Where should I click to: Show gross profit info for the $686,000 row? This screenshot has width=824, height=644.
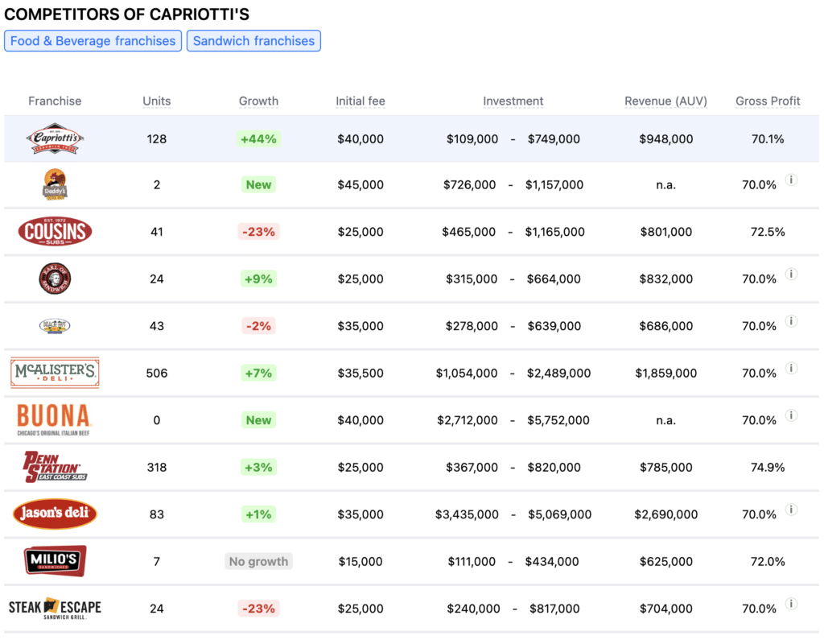click(x=792, y=321)
